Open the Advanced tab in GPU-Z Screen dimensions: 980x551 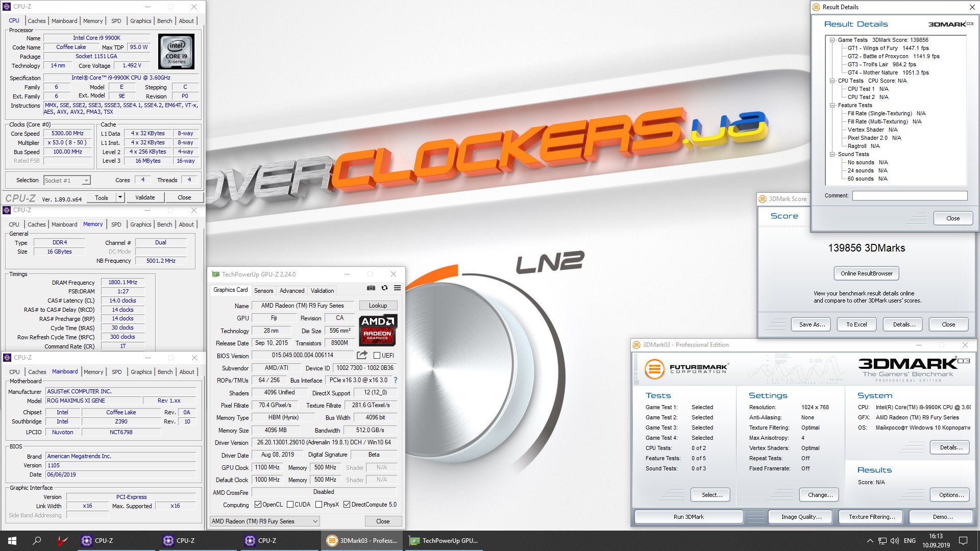292,291
